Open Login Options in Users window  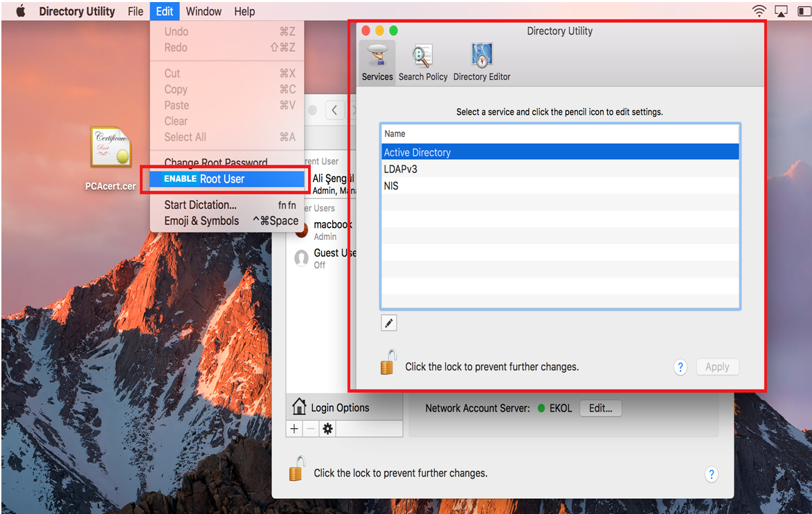pyautogui.click(x=344, y=407)
